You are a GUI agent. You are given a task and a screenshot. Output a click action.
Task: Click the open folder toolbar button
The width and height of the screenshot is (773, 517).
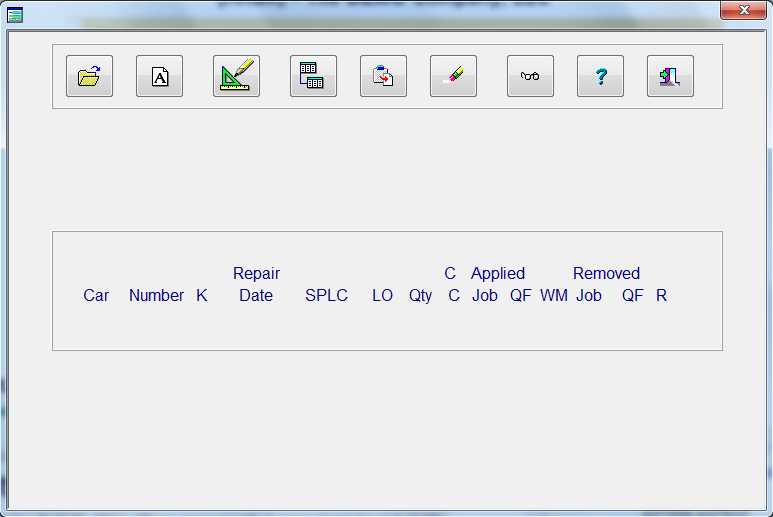click(89, 76)
